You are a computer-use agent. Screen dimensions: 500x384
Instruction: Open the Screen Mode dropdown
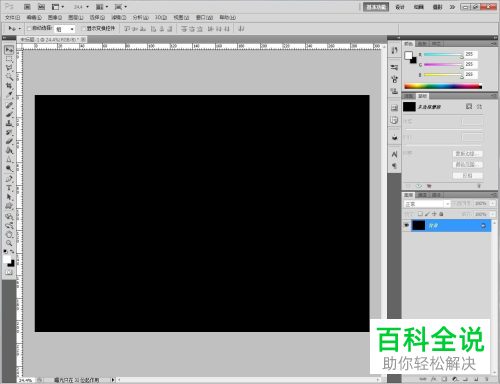point(121,7)
